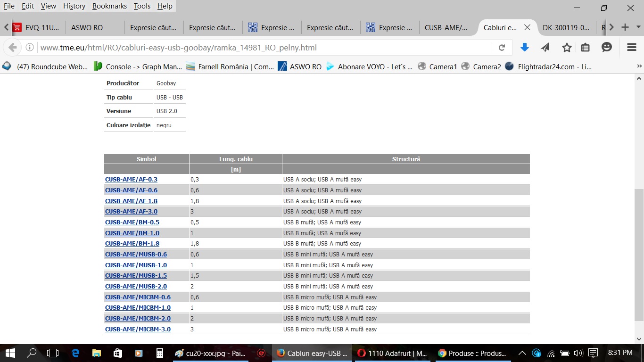Open the Help menu
The image size is (644, 362).
pos(165,6)
